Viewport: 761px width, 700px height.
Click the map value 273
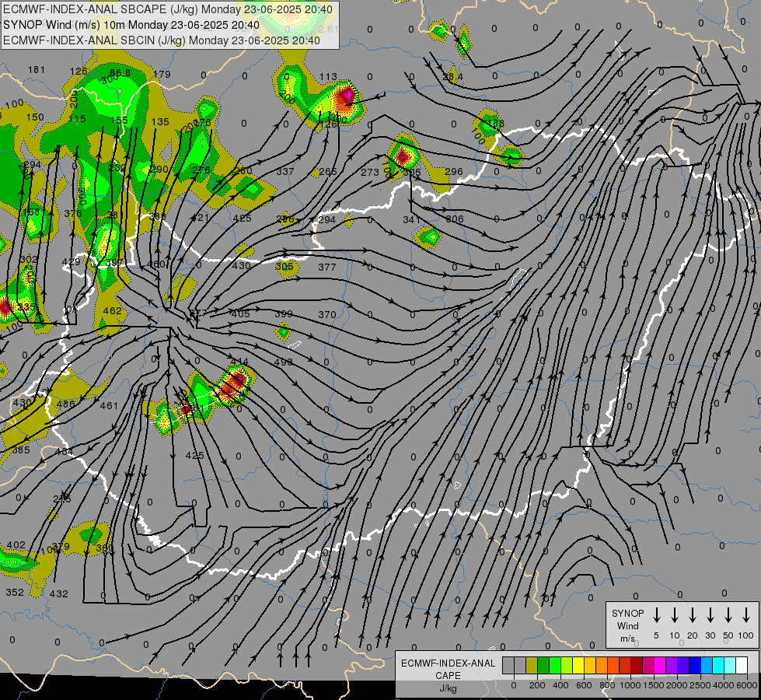(370, 172)
